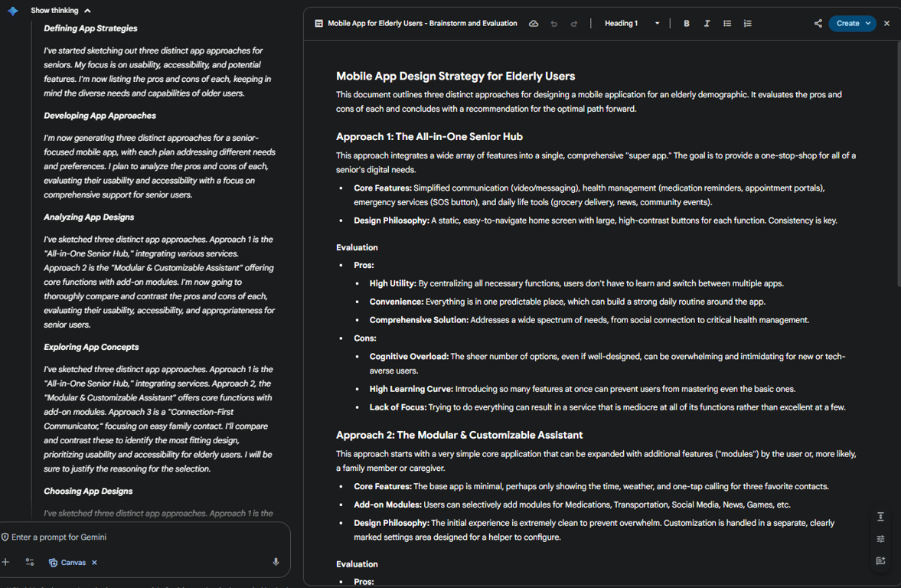The width and height of the screenshot is (901, 588).
Task: Close the canvas panel
Action: pyautogui.click(x=886, y=24)
